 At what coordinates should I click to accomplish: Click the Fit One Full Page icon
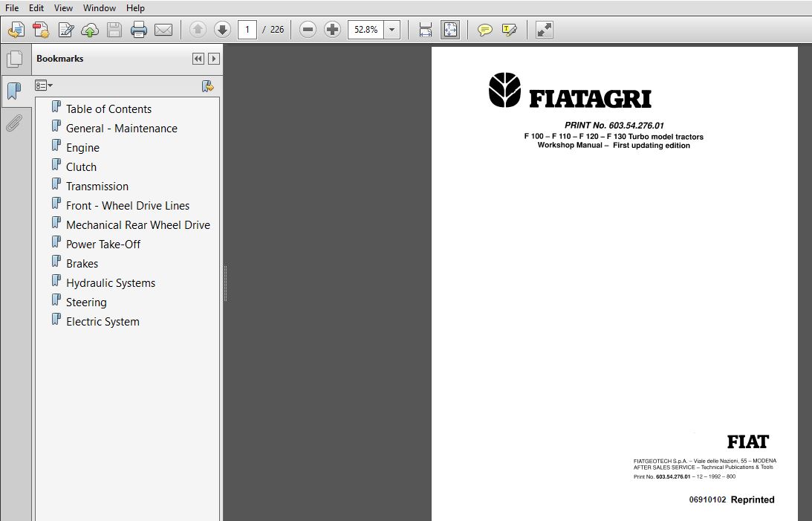tap(450, 30)
